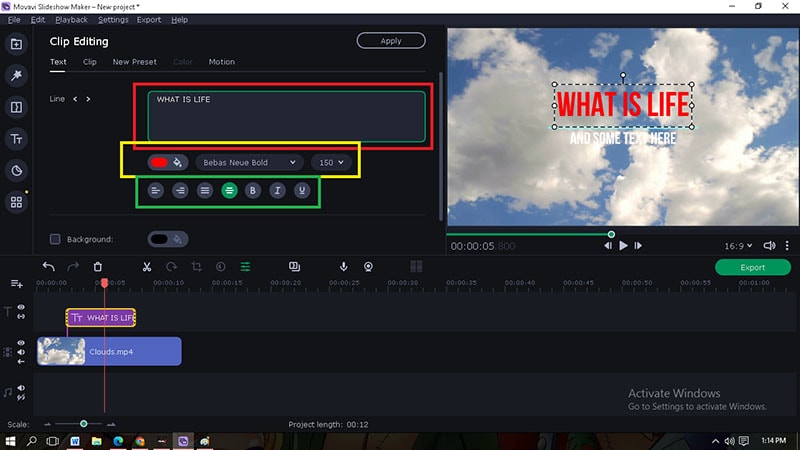Viewport: 800px width, 450px height.
Task: Open the Color adjustments icon in toolbar
Action: [x=220, y=266]
